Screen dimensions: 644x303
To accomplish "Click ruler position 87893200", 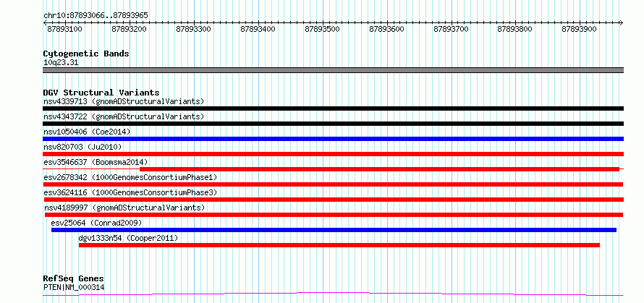I will 129,29.
